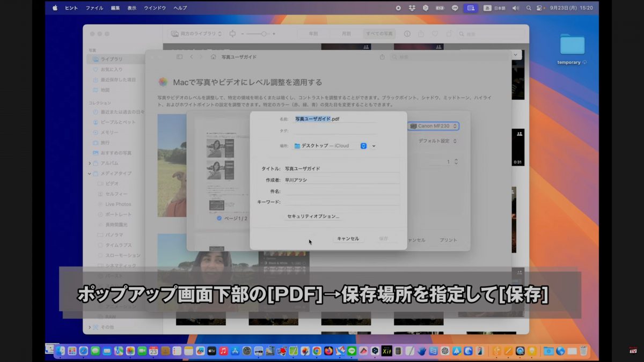Click the share icon in the help window
The image size is (644, 362).
pos(382,56)
